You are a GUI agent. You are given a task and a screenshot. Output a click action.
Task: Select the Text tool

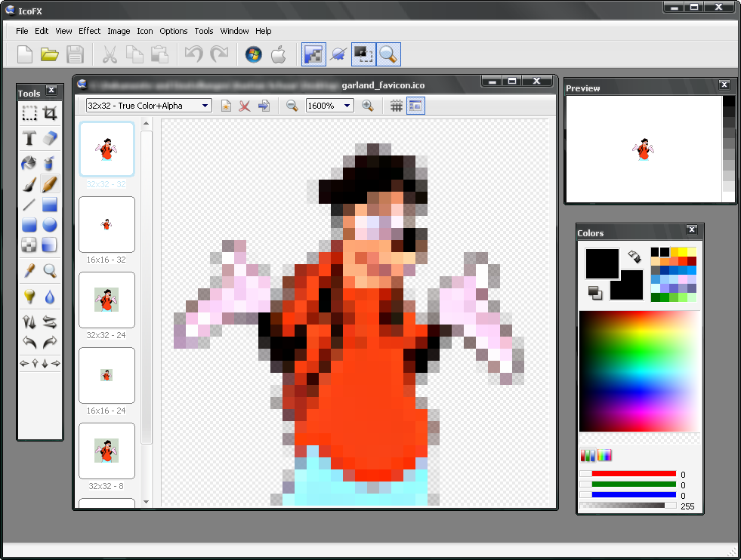coord(29,138)
